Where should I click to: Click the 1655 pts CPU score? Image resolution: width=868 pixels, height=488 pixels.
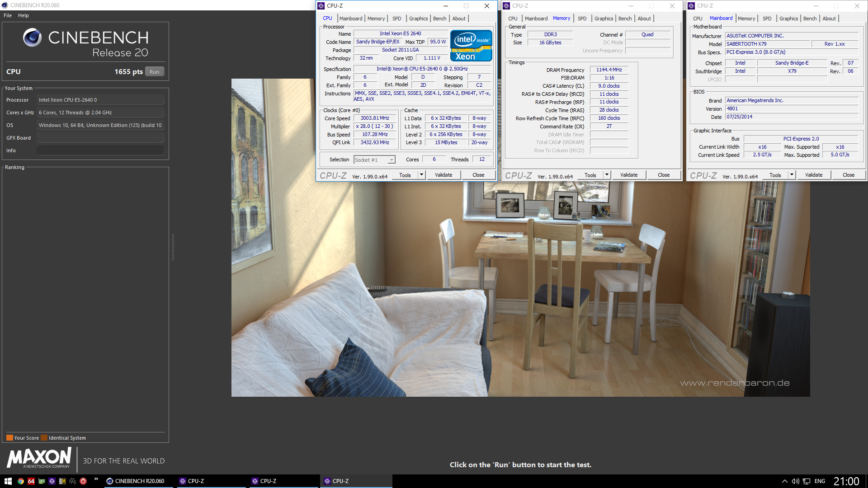coord(128,72)
